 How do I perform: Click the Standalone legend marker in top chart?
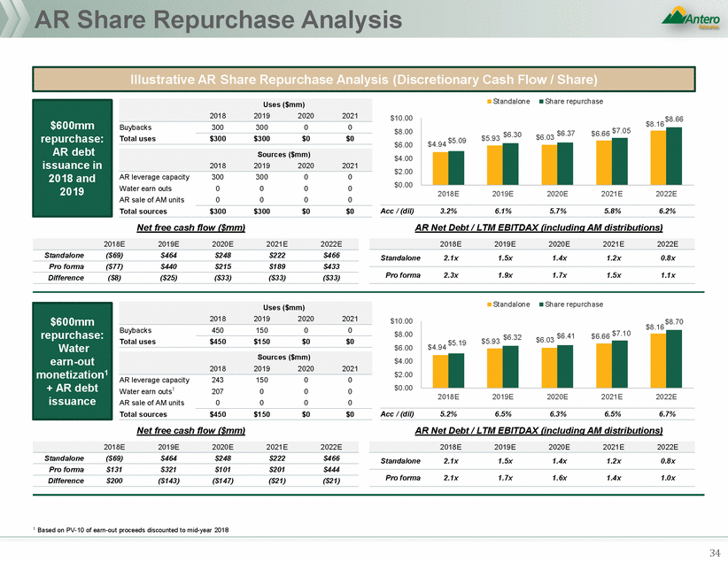point(490,102)
